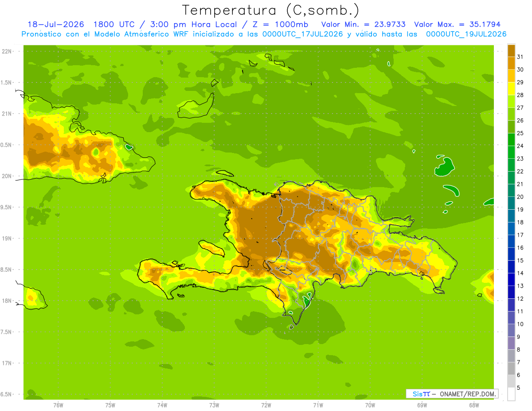Click the "19N" latitude axis label
532x411 pixels.
pyautogui.click(x=8, y=239)
